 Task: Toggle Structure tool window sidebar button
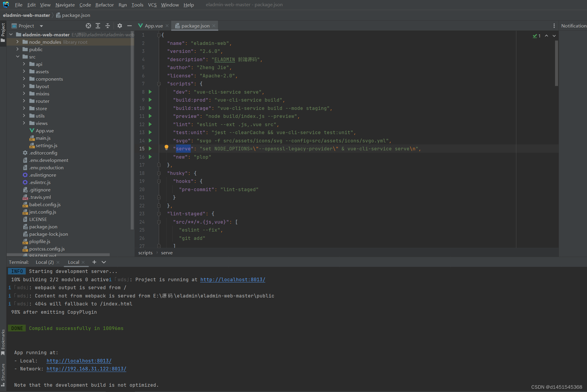point(3,374)
